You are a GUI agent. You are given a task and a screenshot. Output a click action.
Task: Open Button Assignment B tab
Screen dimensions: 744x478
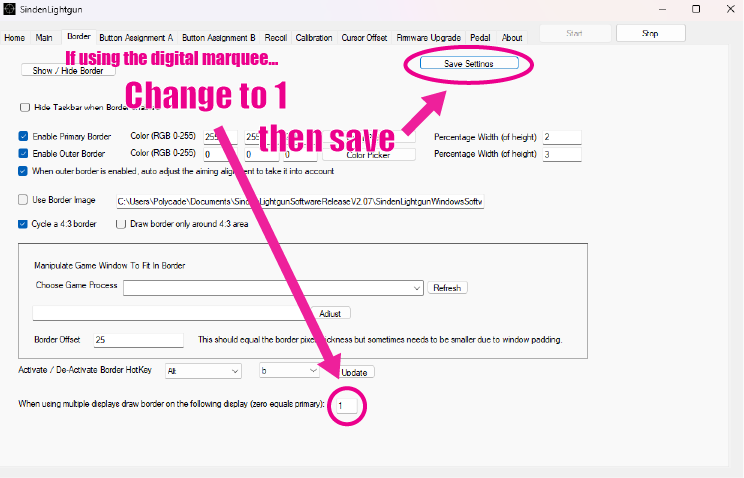[x=219, y=37]
